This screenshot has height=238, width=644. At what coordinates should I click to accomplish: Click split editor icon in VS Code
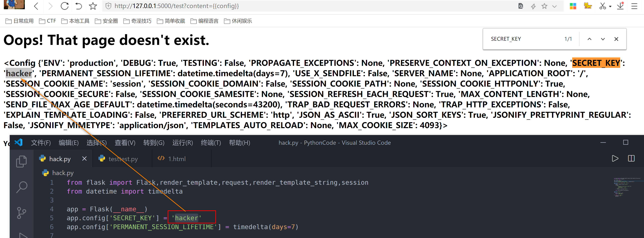pos(631,159)
